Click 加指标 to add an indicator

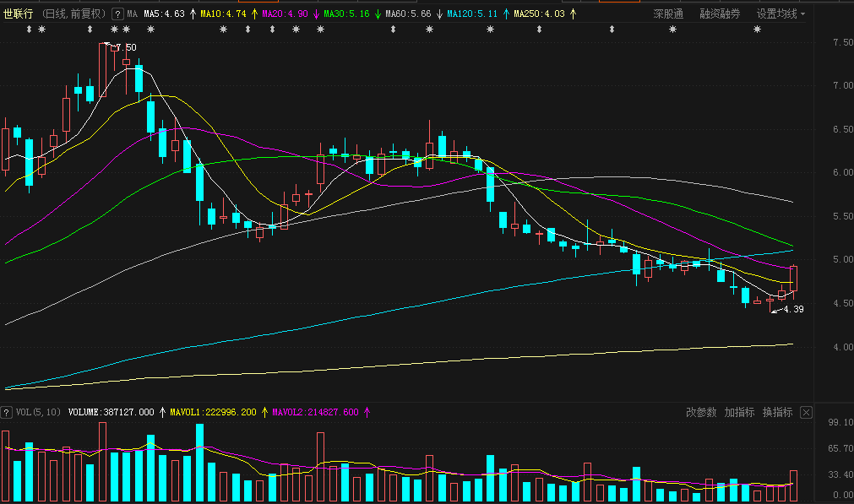tap(739, 413)
